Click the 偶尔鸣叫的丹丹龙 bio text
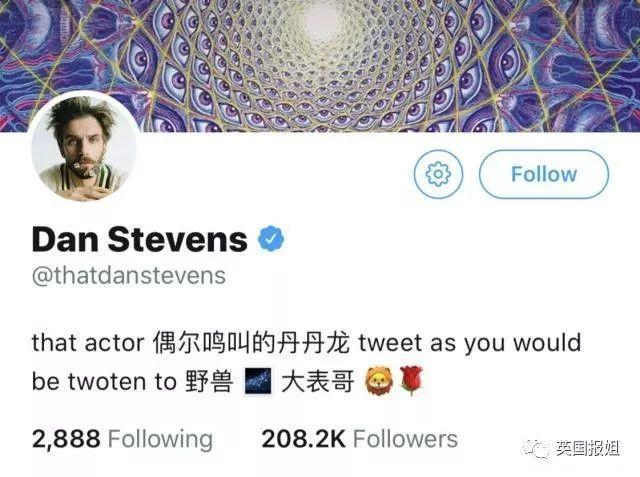This screenshot has height=477, width=640. (x=251, y=343)
